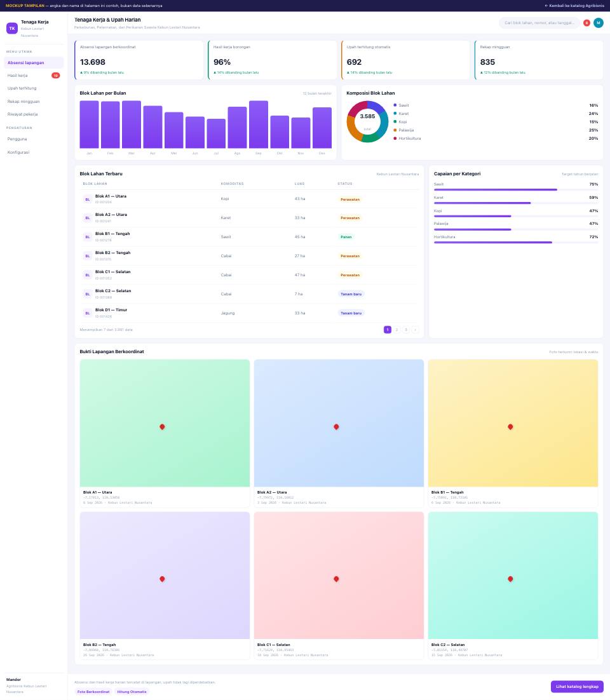Open Pengguna settings item

tap(34, 139)
